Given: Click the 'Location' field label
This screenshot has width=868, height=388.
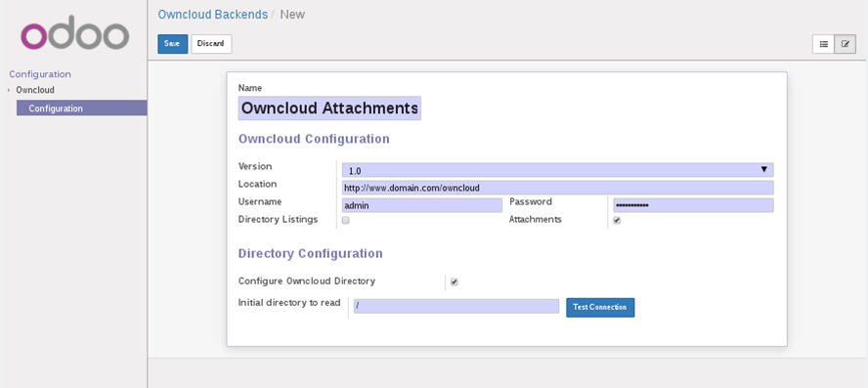Looking at the screenshot, I should 257,184.
